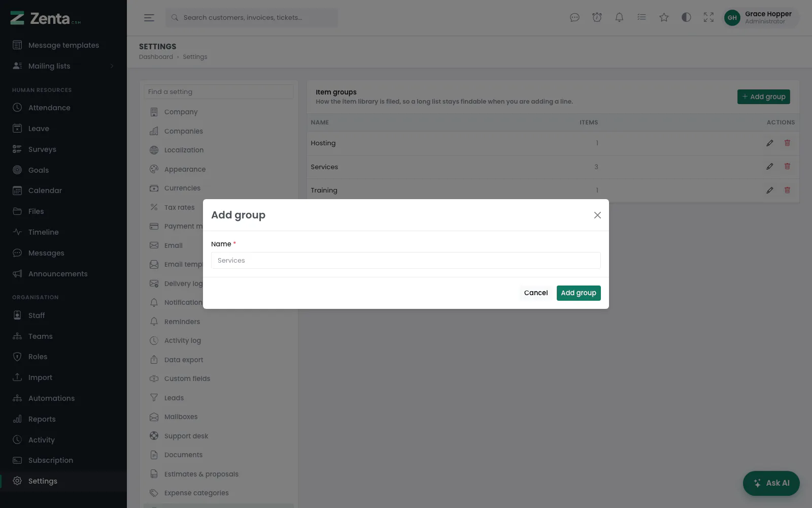The width and height of the screenshot is (812, 508).
Task: Toggle dark mode contrast icon
Action: click(x=686, y=18)
